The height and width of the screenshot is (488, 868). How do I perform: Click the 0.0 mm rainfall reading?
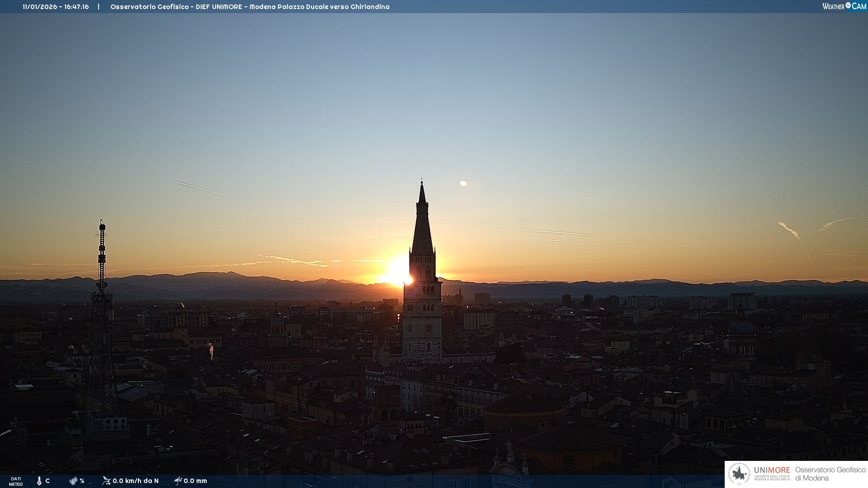tap(195, 481)
